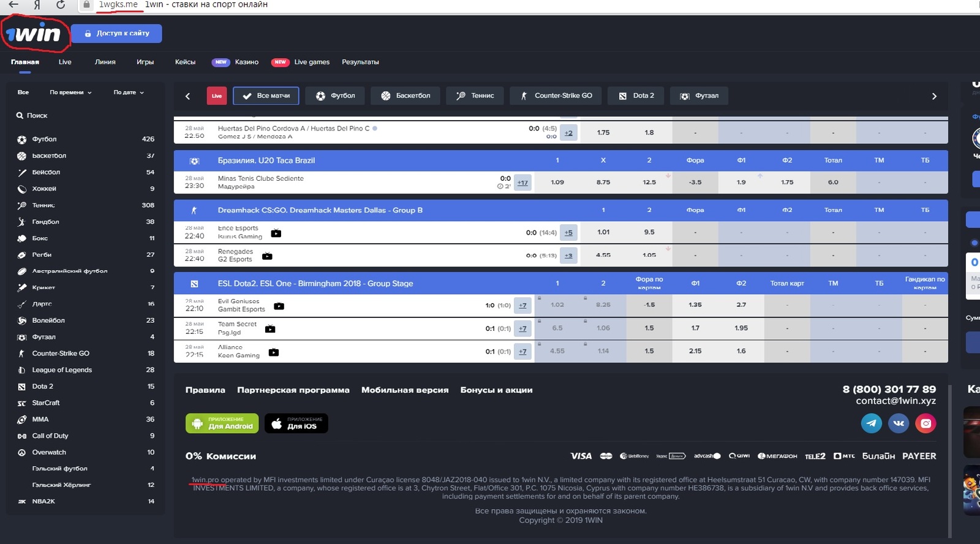This screenshot has height=544, width=980.
Task: Click the MMA sidebar icon
Action: (21, 420)
